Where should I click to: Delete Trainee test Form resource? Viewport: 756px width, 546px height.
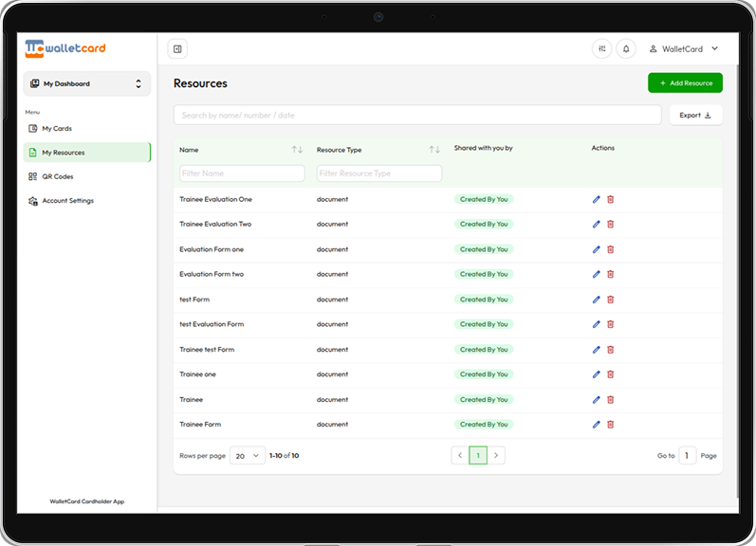point(610,350)
